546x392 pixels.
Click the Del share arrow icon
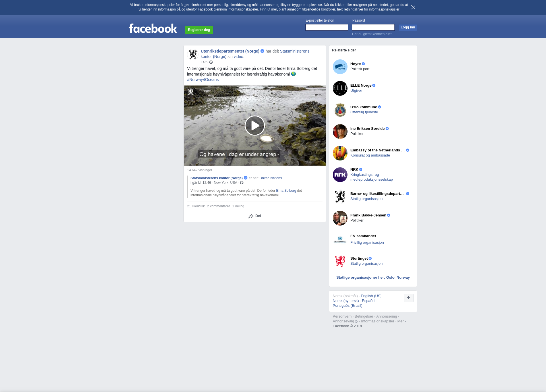(251, 216)
